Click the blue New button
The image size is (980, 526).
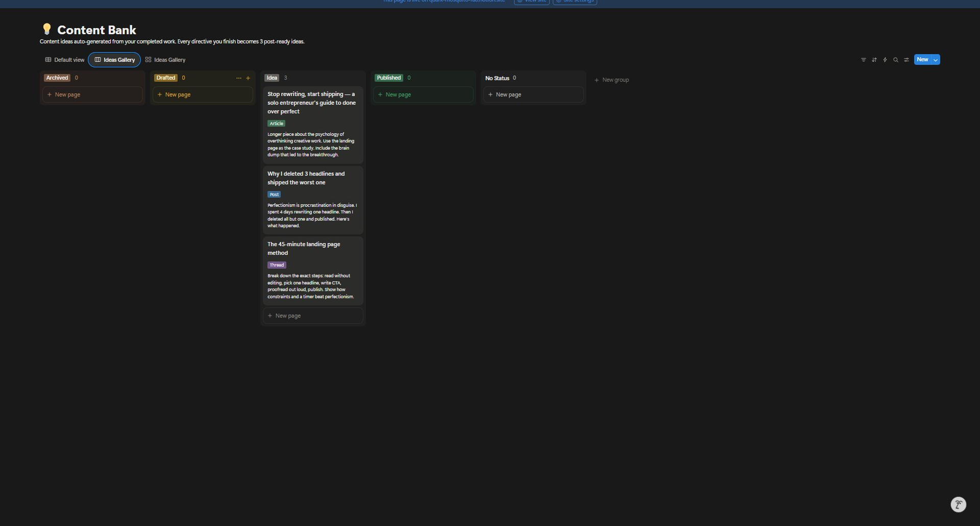[x=922, y=60]
